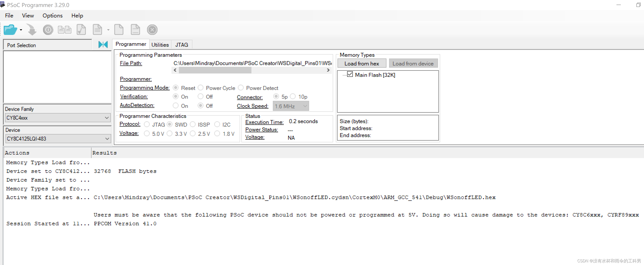644x265 pixels.
Task: Select Power Cycle programming mode
Action: coord(201,88)
